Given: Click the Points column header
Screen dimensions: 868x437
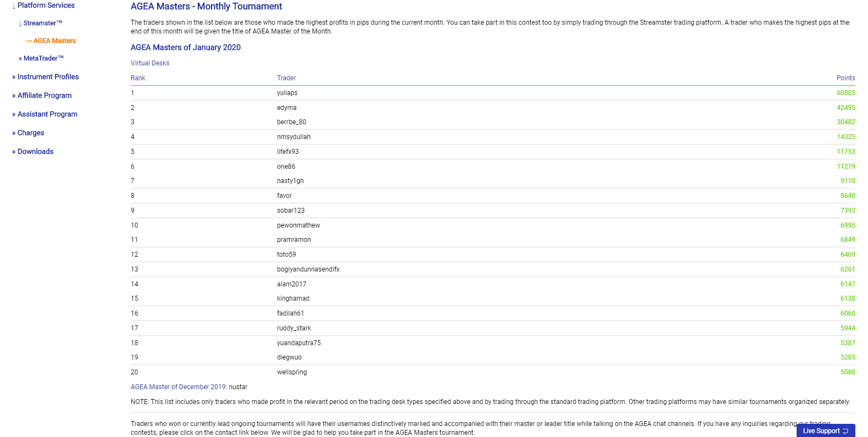Looking at the screenshot, I should tap(845, 78).
